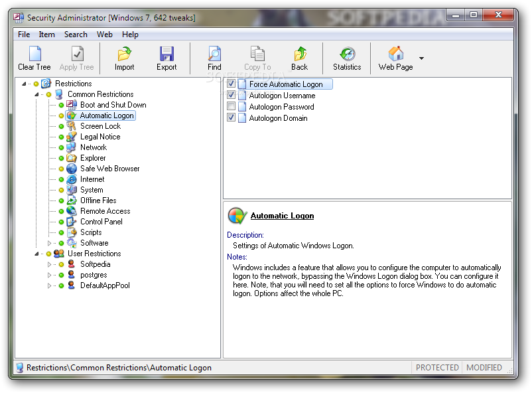Click the Import toolbar icon
Image resolution: width=532 pixels, height=393 pixels.
pos(125,54)
